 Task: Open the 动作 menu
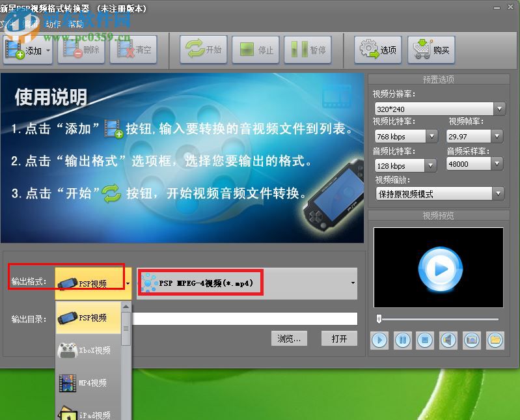[x=53, y=24]
